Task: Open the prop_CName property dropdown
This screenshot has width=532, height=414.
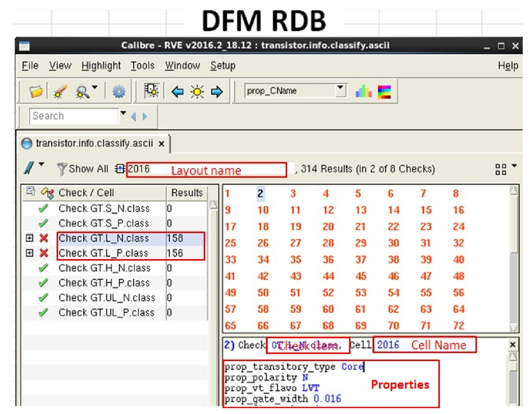Action: point(340,90)
